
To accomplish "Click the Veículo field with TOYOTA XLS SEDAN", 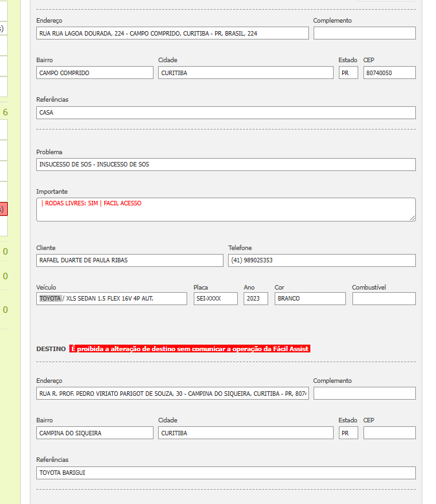I will click(111, 299).
